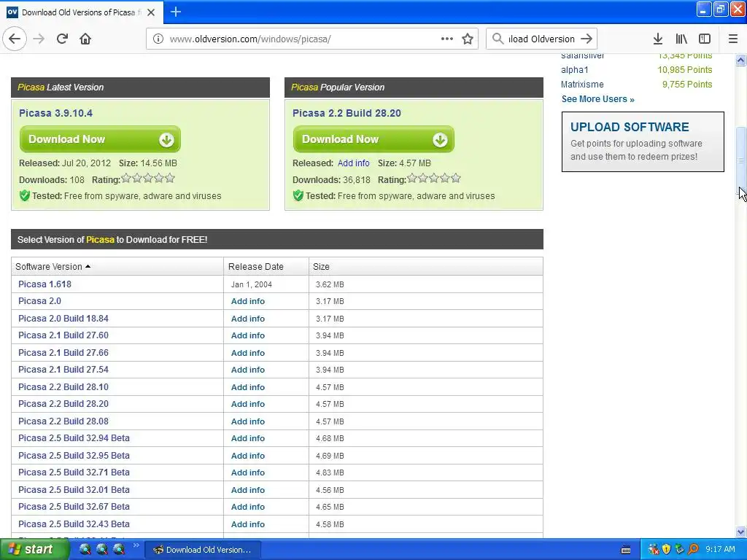Open the Picasa 1.618 version link

tap(44, 284)
